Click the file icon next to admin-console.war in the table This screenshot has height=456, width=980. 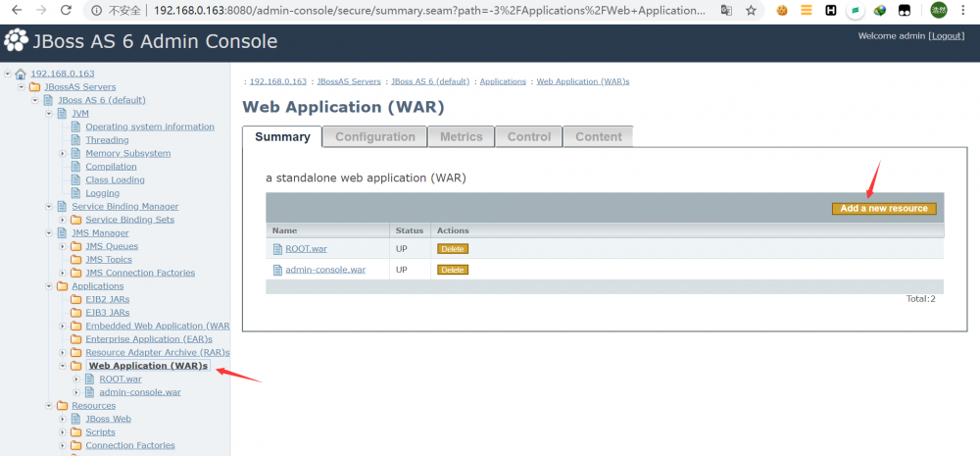point(278,271)
